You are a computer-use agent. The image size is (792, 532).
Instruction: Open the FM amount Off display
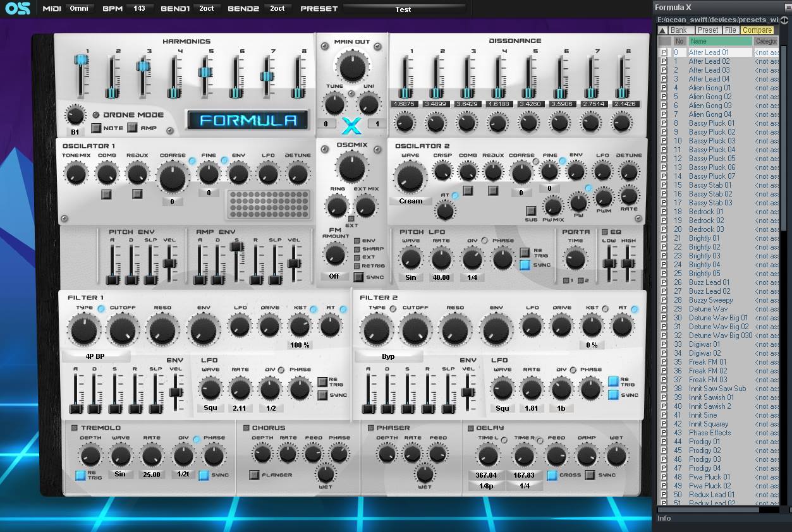[x=334, y=276]
